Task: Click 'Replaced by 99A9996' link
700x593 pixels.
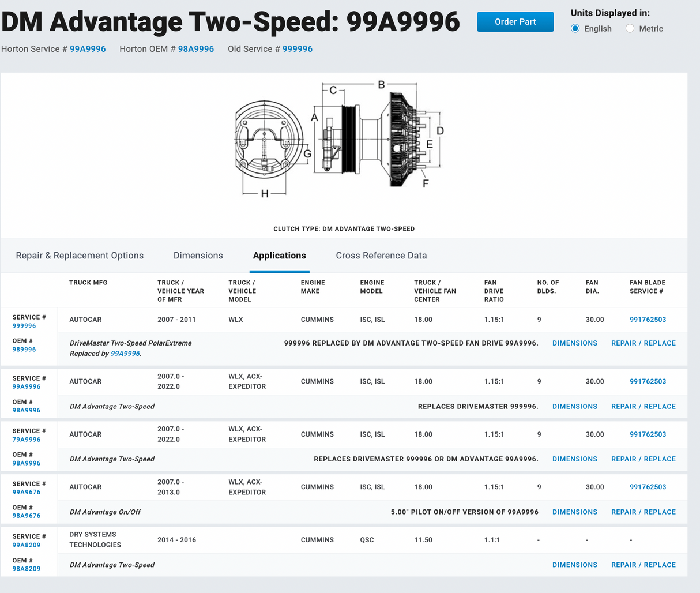Action: [125, 354]
